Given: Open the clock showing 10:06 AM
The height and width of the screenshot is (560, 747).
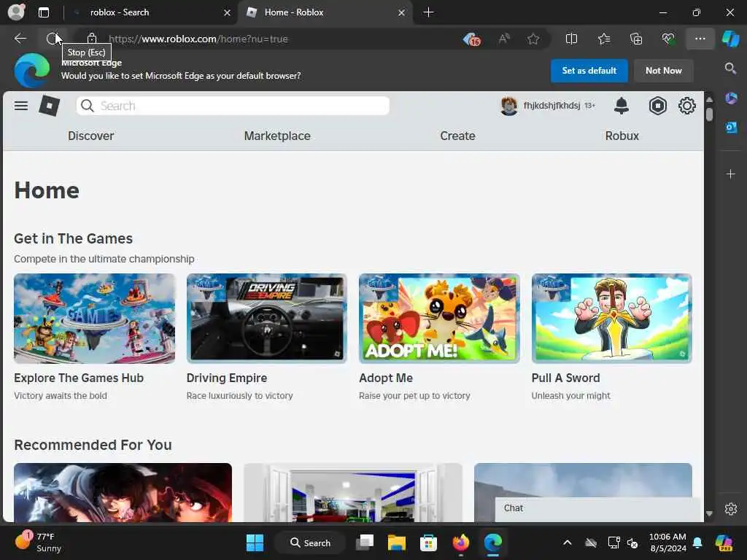Looking at the screenshot, I should (667, 542).
